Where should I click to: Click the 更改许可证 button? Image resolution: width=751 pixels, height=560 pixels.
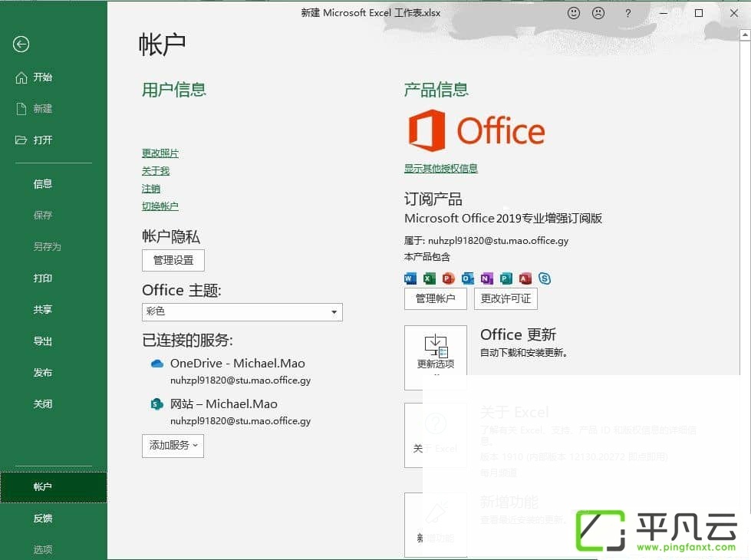pyautogui.click(x=506, y=298)
